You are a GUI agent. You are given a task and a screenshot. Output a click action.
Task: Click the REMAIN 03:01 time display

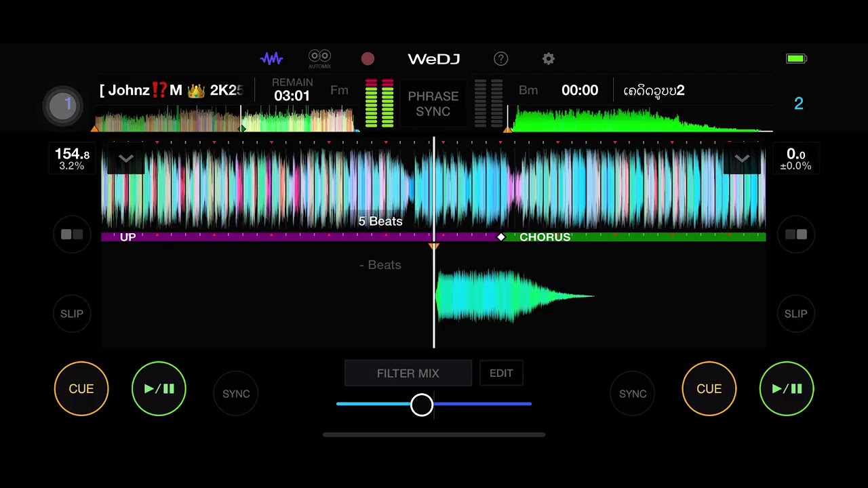coord(292,90)
